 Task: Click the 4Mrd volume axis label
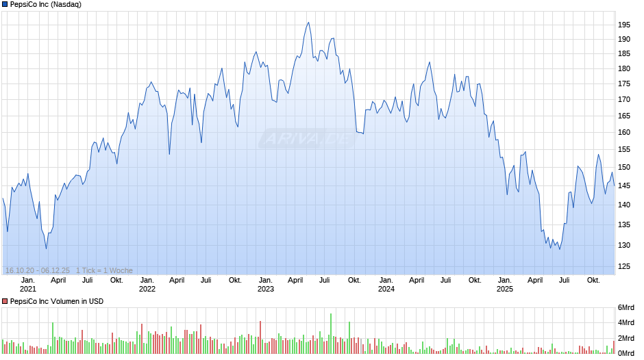[626, 322]
